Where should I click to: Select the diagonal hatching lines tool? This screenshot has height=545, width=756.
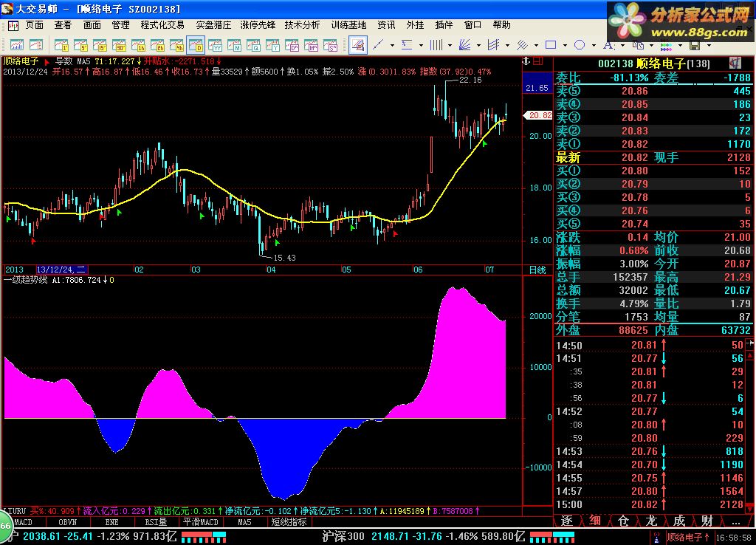tap(522, 45)
